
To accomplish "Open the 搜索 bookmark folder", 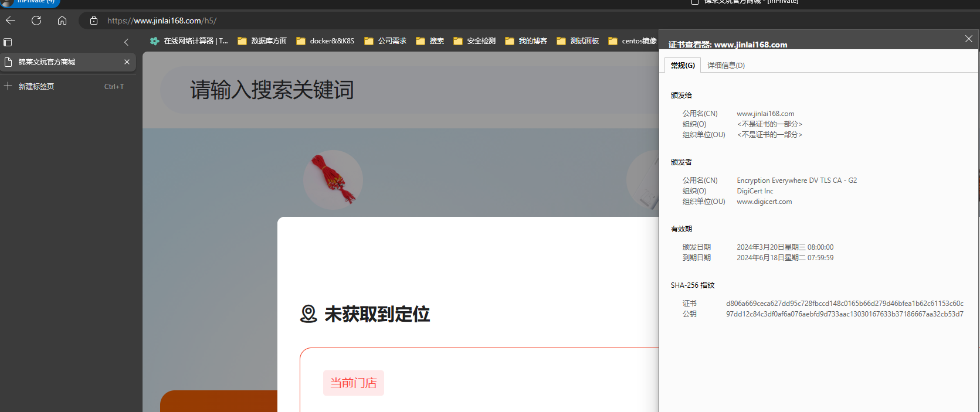I will point(430,41).
